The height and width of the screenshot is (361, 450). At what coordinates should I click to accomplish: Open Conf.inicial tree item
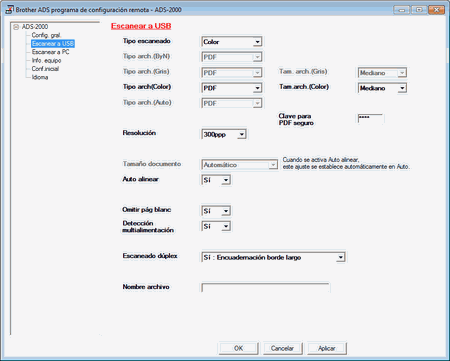click(x=45, y=69)
